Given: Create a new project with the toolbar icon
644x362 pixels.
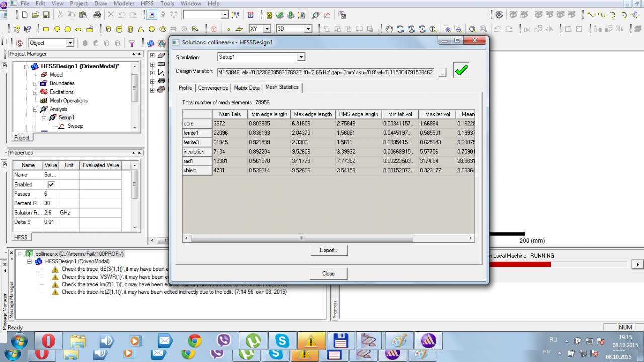Looking at the screenshot, I should coord(25,15).
